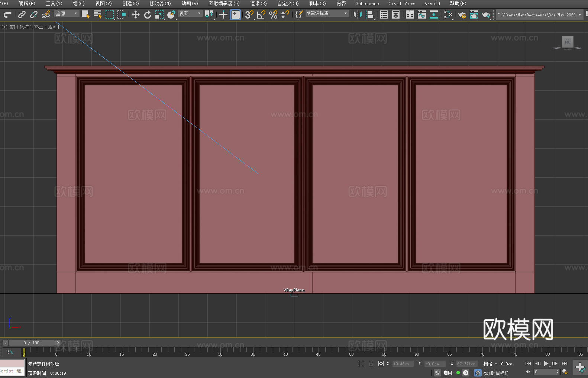Click Use Pivot Point Center icon
Viewport: 588px width, 378px height.
pyautogui.click(x=209, y=14)
